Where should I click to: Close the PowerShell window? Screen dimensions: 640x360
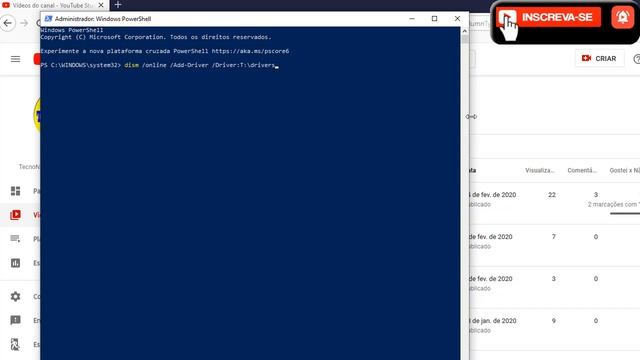pos(457,19)
